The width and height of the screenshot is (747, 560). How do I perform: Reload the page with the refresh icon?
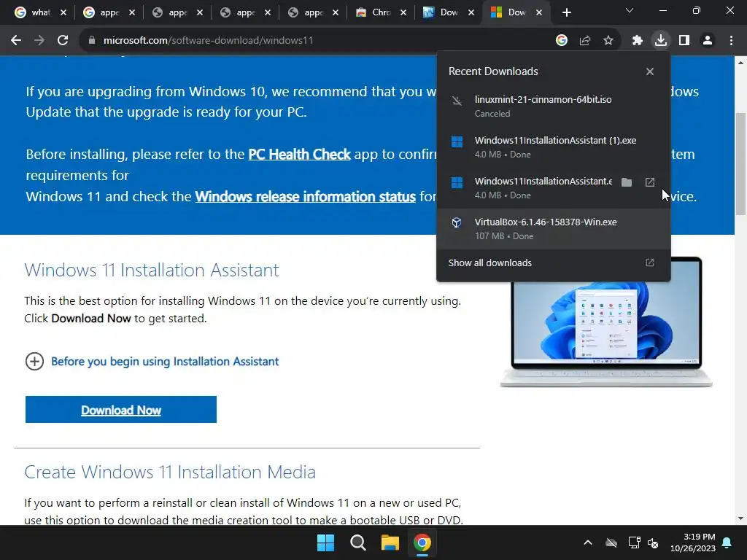click(x=63, y=41)
